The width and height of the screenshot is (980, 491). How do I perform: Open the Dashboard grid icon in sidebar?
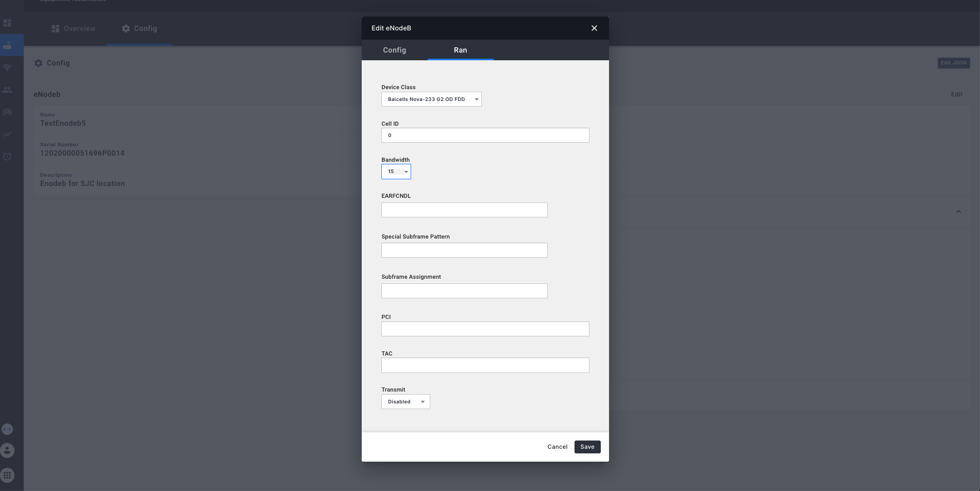[7, 23]
